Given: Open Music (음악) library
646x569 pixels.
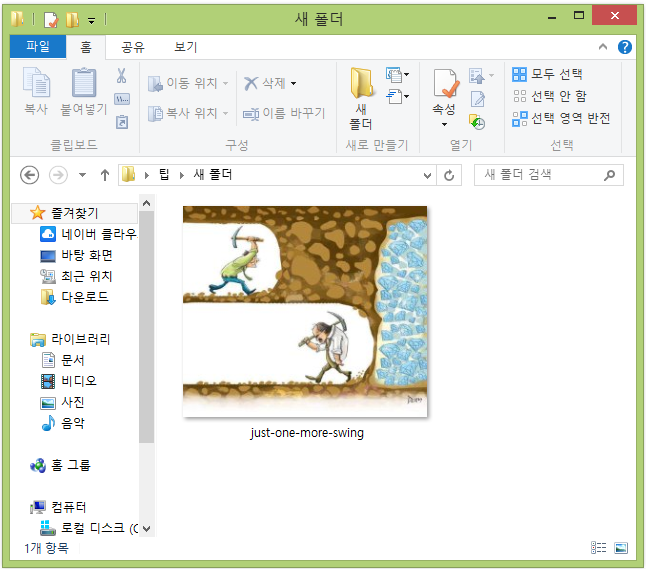Looking at the screenshot, I should point(63,424).
